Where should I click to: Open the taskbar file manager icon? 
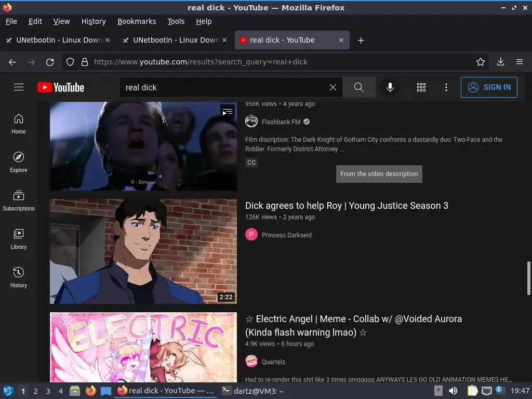tap(75, 391)
